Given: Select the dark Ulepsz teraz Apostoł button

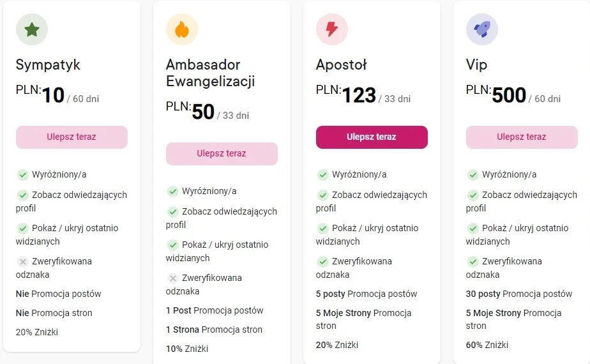Looking at the screenshot, I should tap(372, 137).
